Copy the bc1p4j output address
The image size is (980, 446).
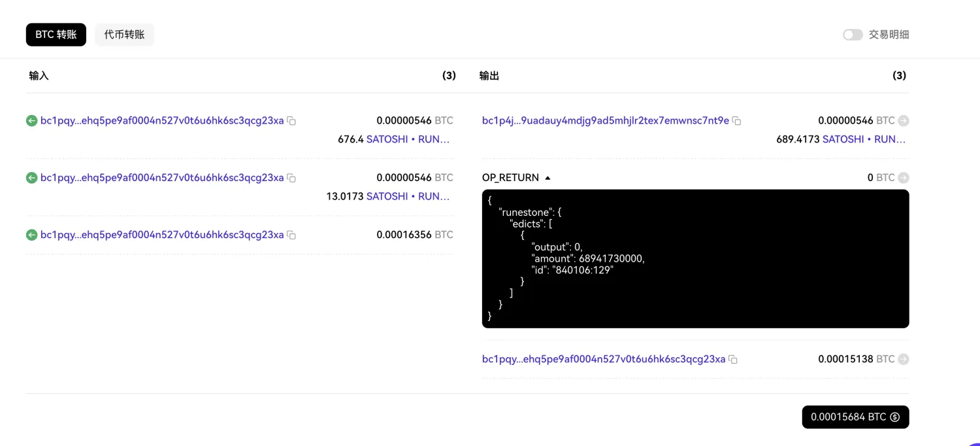737,121
